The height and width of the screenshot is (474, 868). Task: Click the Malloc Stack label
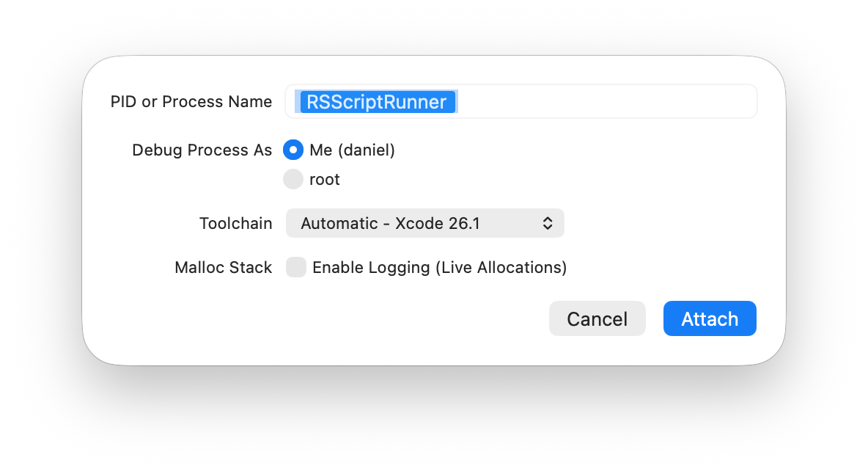(x=223, y=267)
